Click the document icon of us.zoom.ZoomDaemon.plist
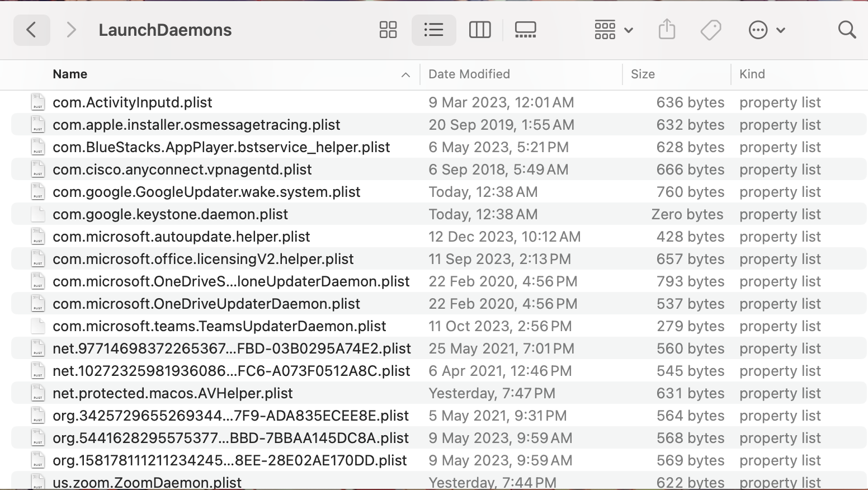The width and height of the screenshot is (868, 490). [x=37, y=480]
